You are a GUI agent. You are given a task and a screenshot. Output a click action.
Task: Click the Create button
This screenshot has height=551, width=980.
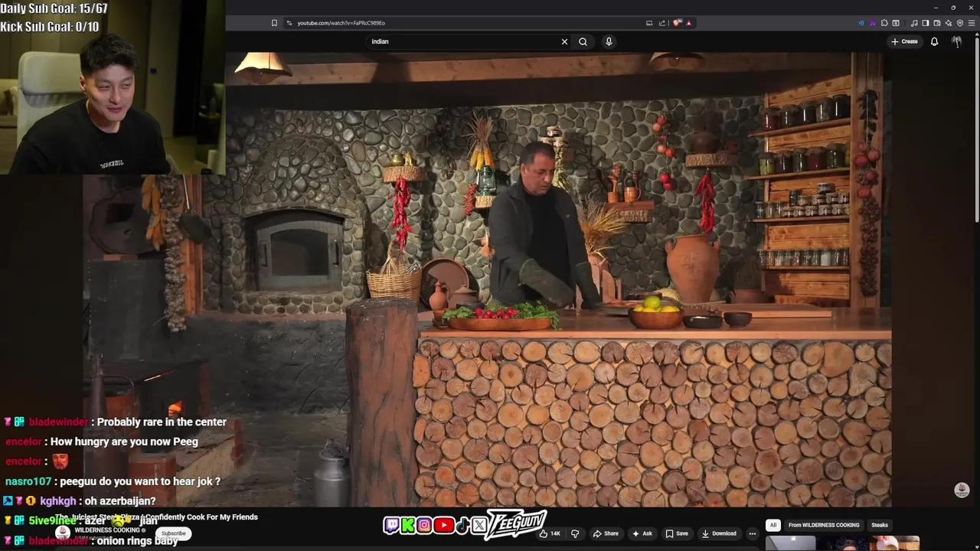(x=904, y=41)
